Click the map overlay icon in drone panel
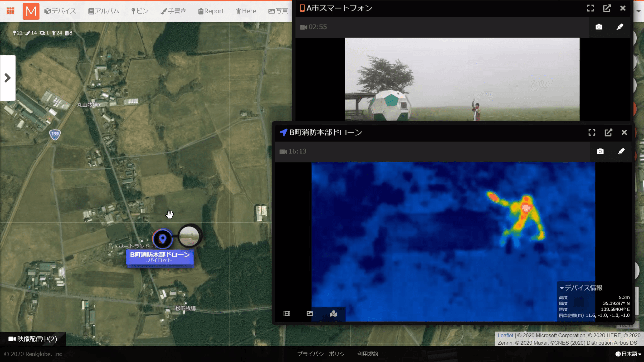Viewport: 644px width, 362px height. pos(334,314)
